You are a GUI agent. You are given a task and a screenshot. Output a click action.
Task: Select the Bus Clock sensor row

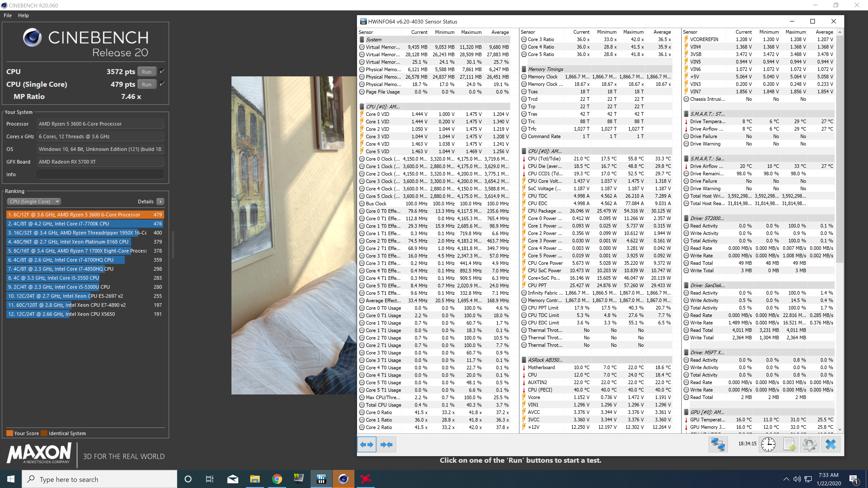coord(434,203)
